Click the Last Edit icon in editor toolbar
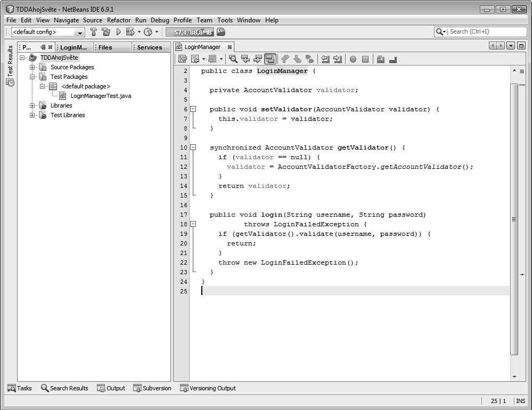The height and width of the screenshot is (410, 532). pyautogui.click(x=183, y=59)
